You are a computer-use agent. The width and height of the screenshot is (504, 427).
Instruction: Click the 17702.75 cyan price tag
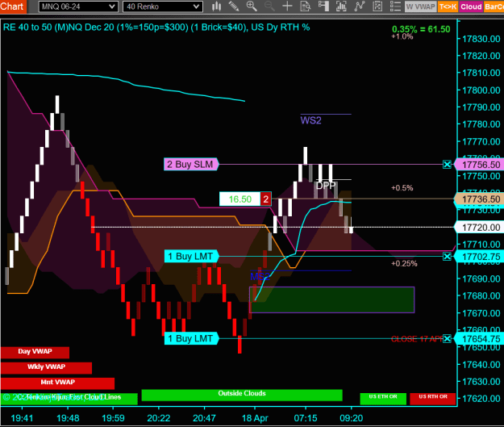click(x=479, y=257)
